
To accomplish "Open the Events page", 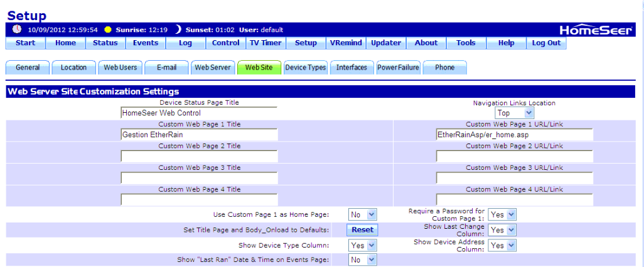I will click(x=146, y=43).
